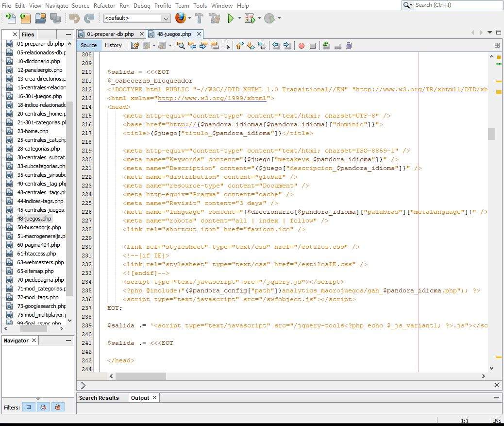Viewport: 504px width, 426px height.
Task: Toggle the second filter button in Navigator
Action: click(x=43, y=407)
